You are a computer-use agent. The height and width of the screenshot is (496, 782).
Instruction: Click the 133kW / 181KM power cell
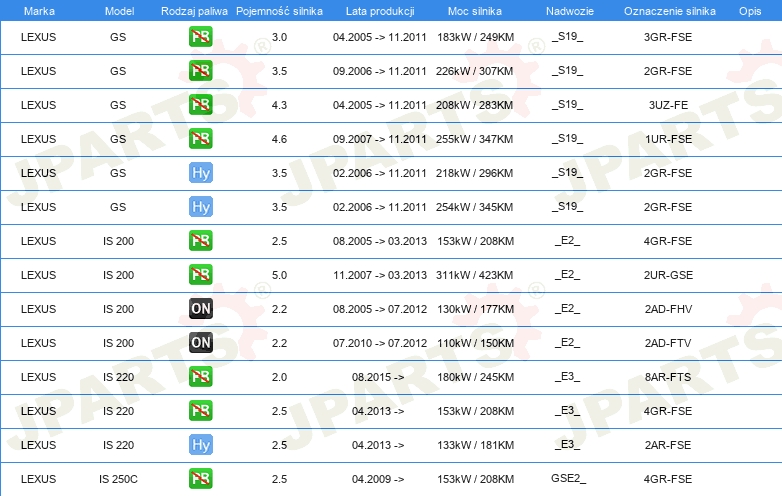click(x=475, y=445)
